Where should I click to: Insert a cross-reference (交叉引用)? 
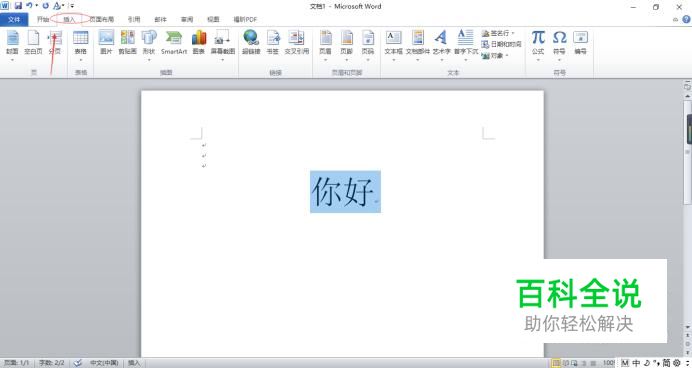tap(297, 43)
